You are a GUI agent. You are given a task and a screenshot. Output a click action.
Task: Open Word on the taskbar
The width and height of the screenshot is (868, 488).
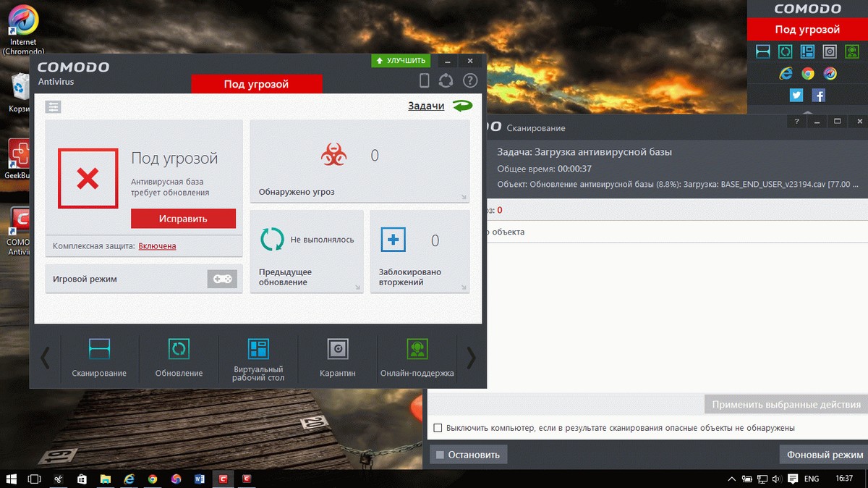click(x=200, y=479)
